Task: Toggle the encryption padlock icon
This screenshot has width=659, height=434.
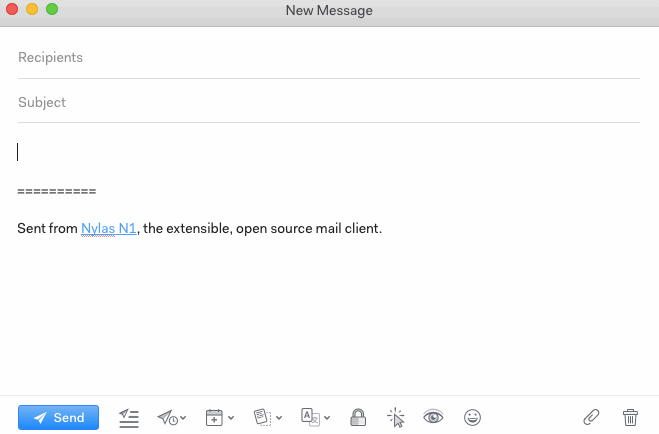Action: click(357, 417)
